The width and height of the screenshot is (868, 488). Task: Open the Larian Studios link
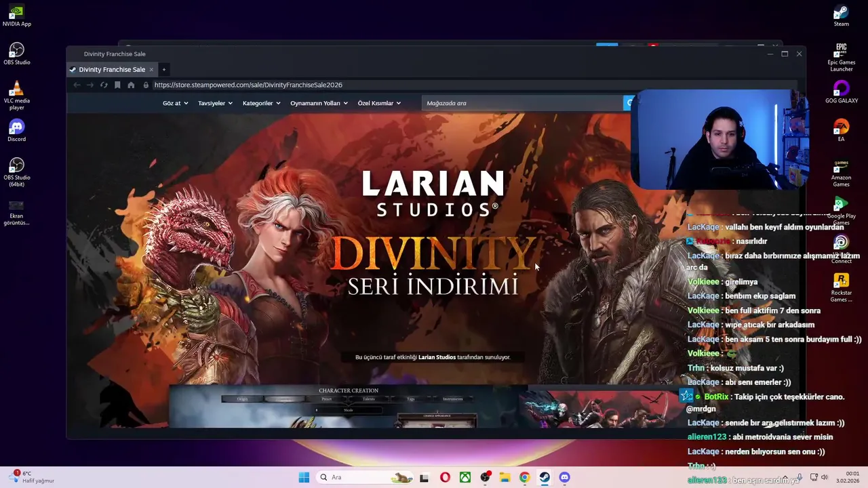point(437,357)
